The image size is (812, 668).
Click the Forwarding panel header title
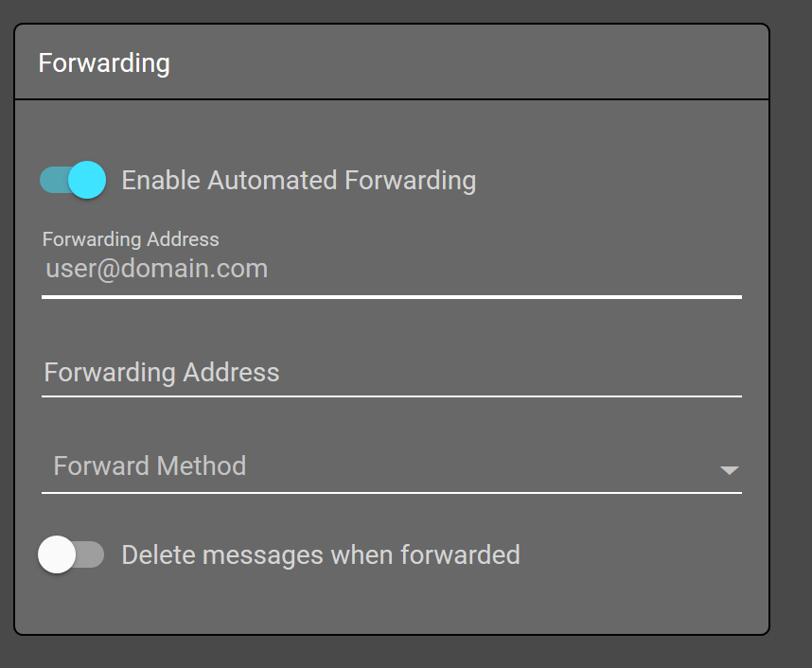click(104, 63)
